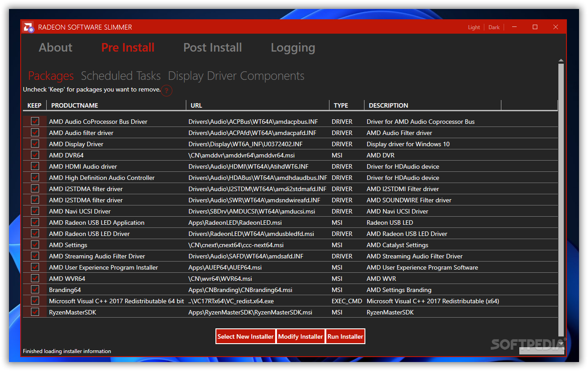Uncheck Keep for AMD Navi UCSI Driver
Viewport: 588px width, 371px height.
click(35, 211)
